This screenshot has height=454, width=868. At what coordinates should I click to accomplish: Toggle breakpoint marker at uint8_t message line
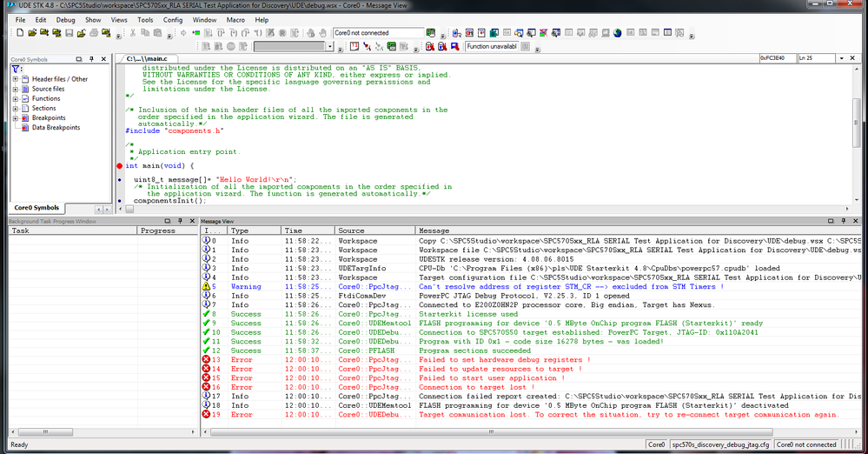120,180
